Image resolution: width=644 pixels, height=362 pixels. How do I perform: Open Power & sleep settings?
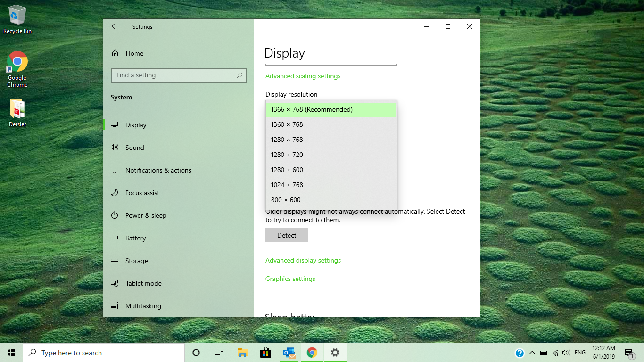146,215
